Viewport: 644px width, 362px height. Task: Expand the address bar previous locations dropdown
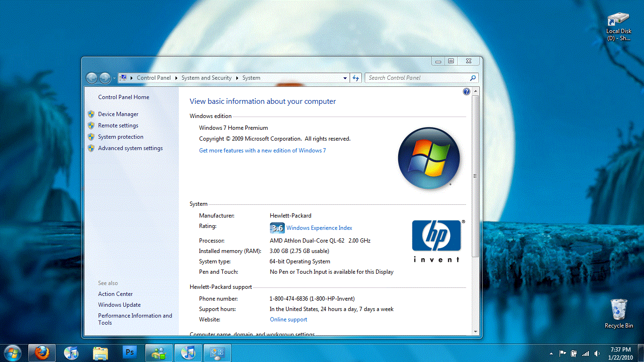345,78
